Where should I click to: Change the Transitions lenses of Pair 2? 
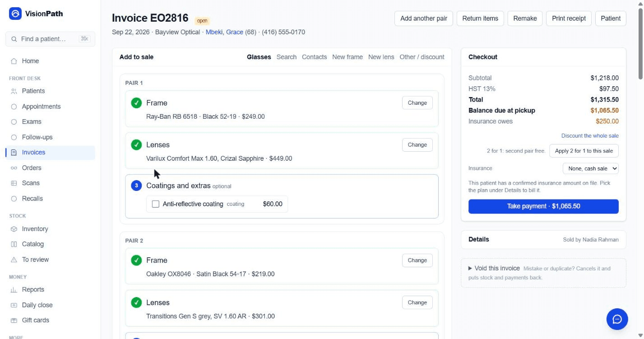click(417, 302)
